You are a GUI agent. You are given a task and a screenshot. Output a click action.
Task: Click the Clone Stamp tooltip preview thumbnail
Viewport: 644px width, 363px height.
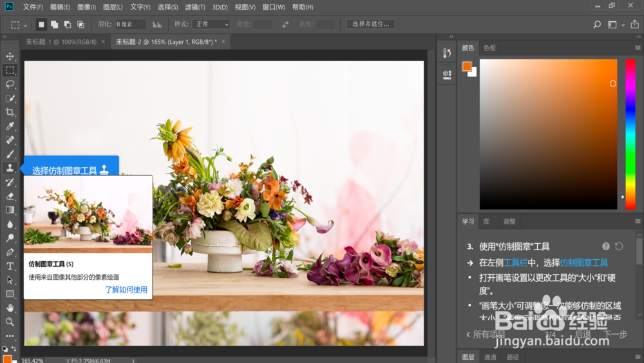[88, 214]
